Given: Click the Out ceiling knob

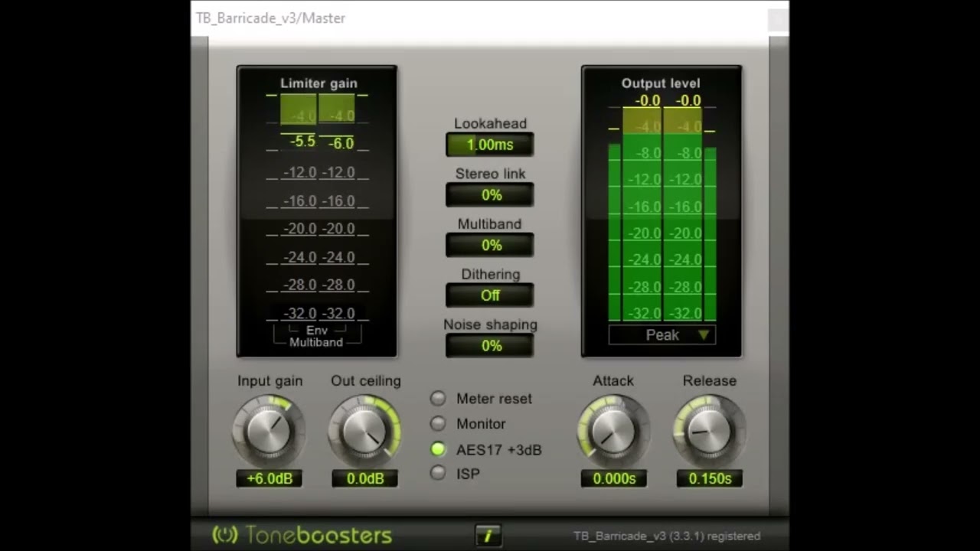Looking at the screenshot, I should (x=365, y=430).
